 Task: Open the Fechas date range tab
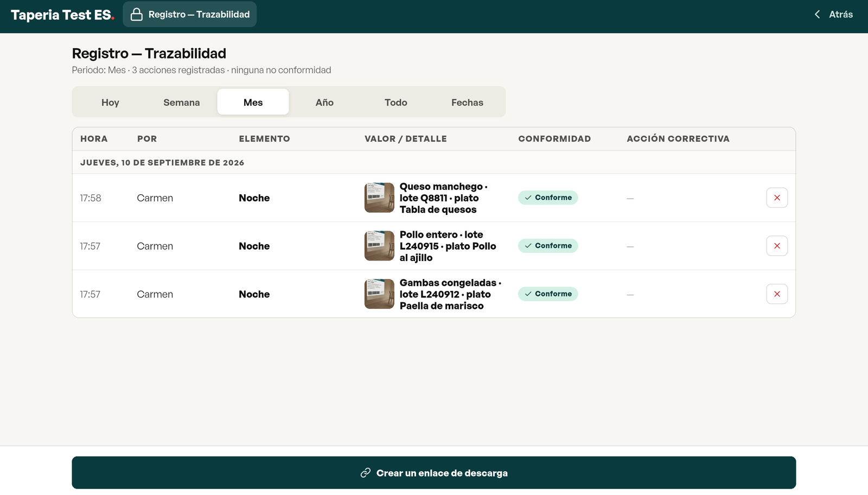pyautogui.click(x=467, y=102)
